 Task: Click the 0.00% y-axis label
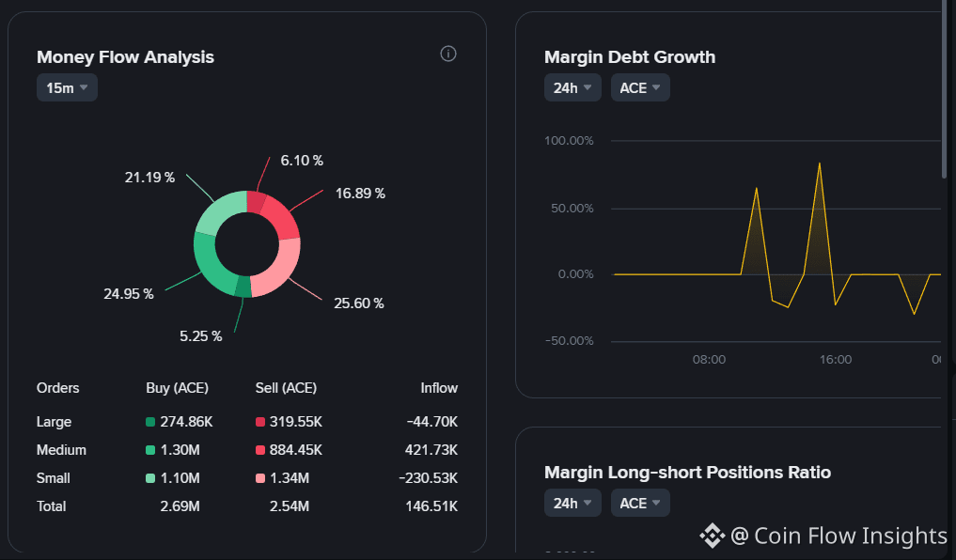click(x=575, y=274)
